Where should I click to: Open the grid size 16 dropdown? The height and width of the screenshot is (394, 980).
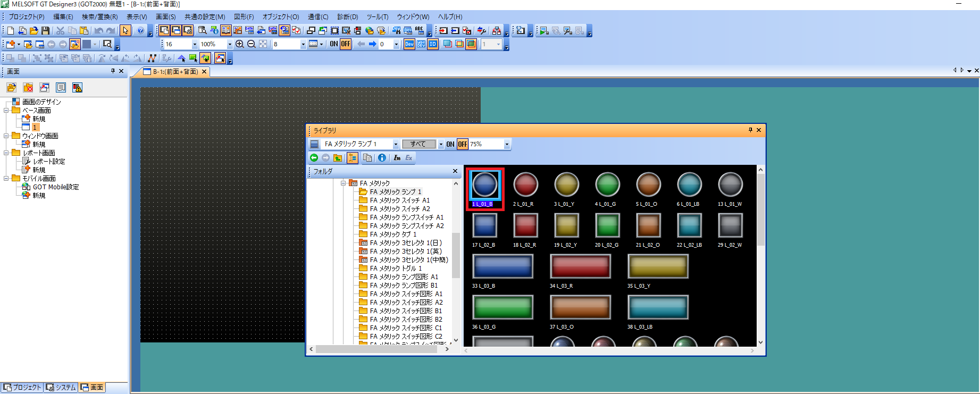point(195,44)
